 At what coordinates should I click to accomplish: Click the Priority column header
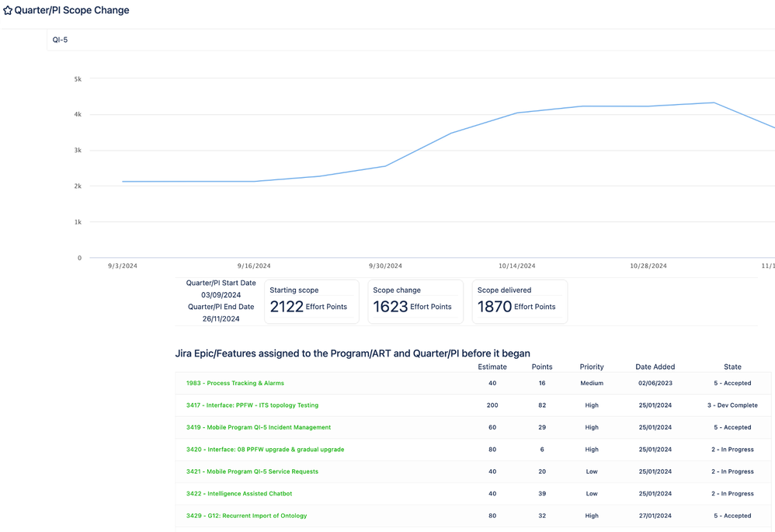[x=592, y=367]
